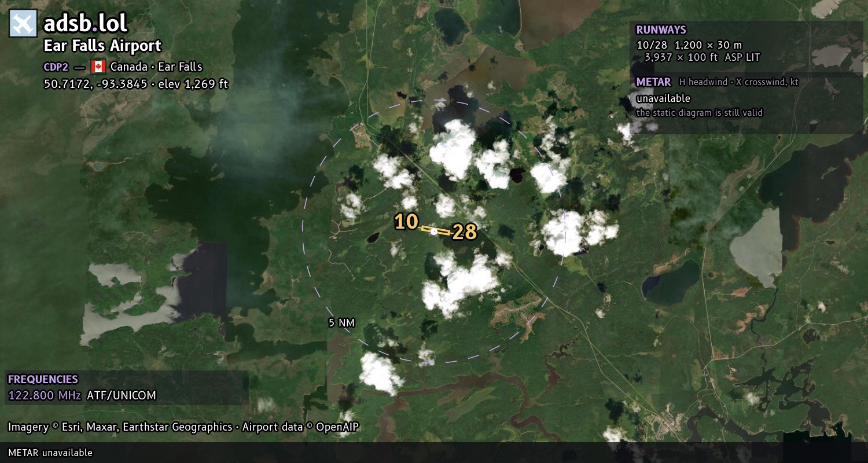The width and height of the screenshot is (868, 463).
Task: Click the coordinates and elevation text
Action: (x=136, y=84)
